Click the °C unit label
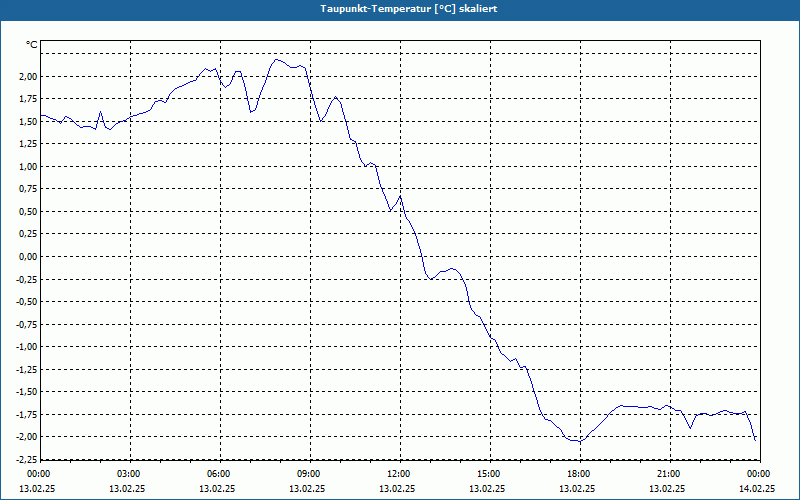The height and width of the screenshot is (500, 800). click(32, 45)
